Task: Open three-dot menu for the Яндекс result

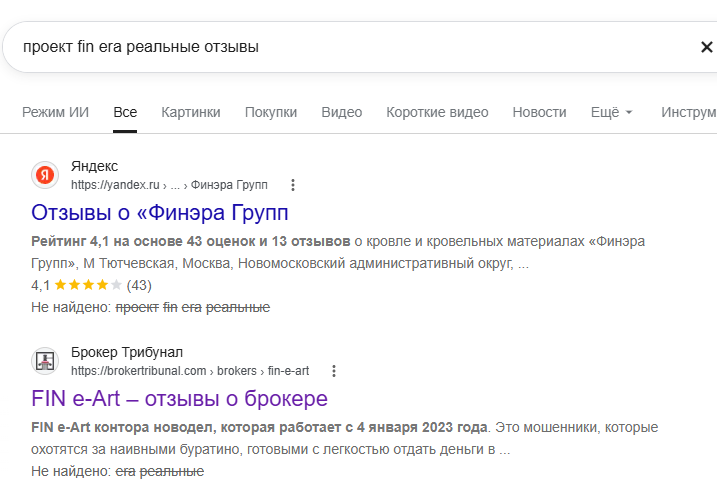Action: pos(293,185)
